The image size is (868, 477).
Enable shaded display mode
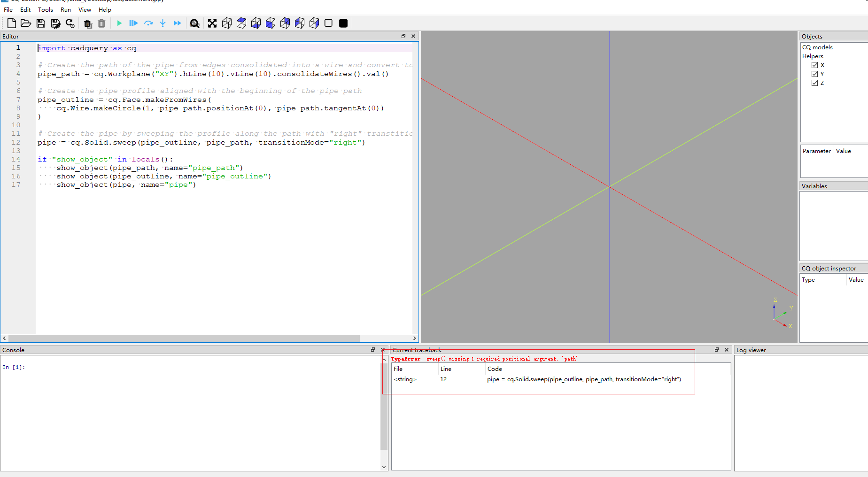tap(343, 23)
